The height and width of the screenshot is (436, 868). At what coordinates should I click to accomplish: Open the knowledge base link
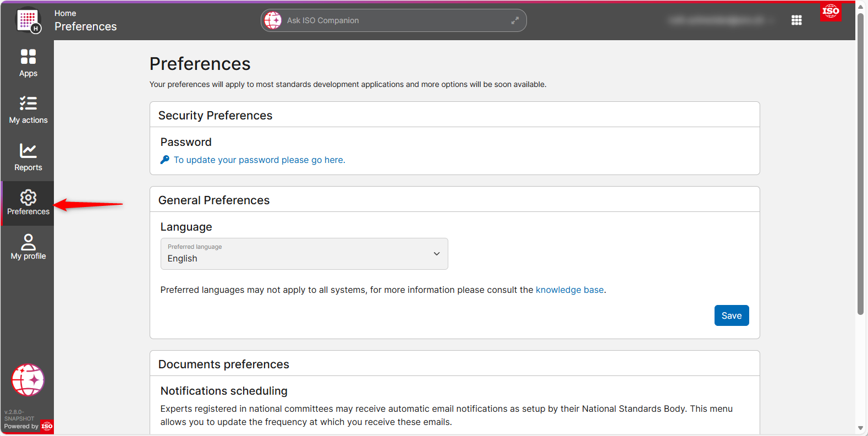[x=569, y=290]
